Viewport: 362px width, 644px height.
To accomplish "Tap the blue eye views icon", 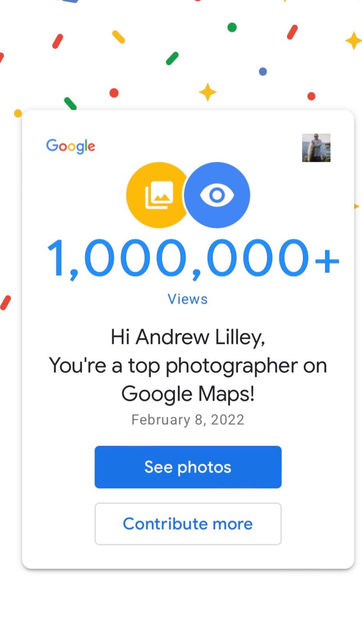I will coord(217,195).
